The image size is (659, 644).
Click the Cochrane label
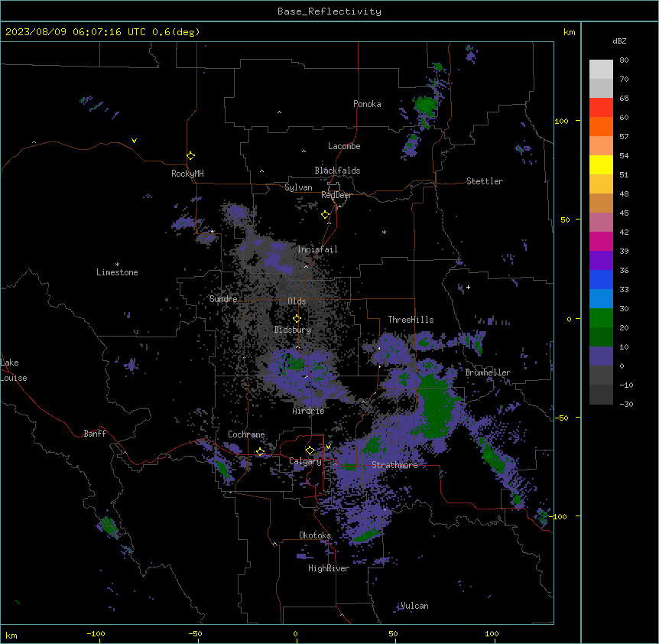[246, 434]
